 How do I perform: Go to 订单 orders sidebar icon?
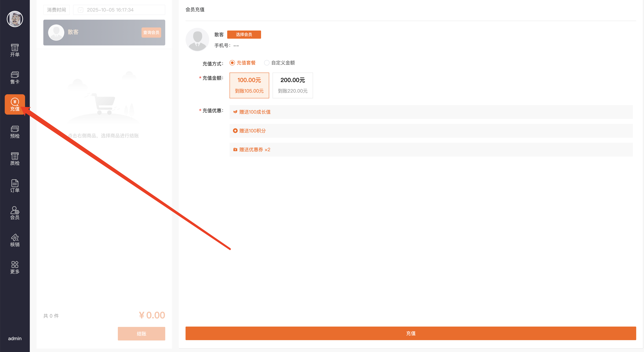pyautogui.click(x=15, y=186)
